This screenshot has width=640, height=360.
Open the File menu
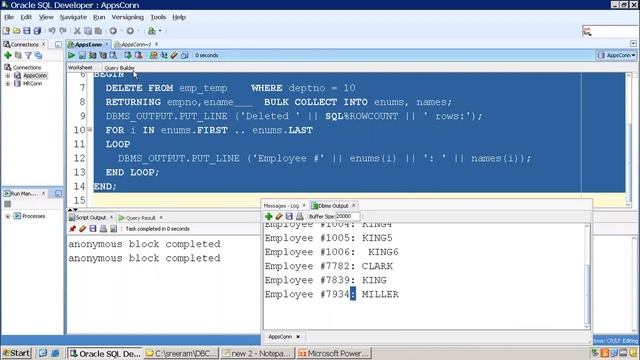tap(9, 17)
